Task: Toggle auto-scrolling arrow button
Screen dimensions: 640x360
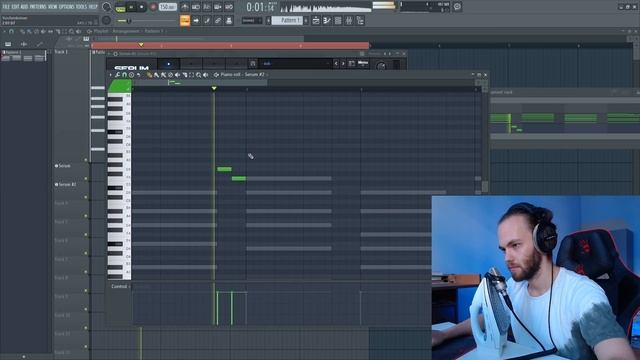Action: [196, 20]
